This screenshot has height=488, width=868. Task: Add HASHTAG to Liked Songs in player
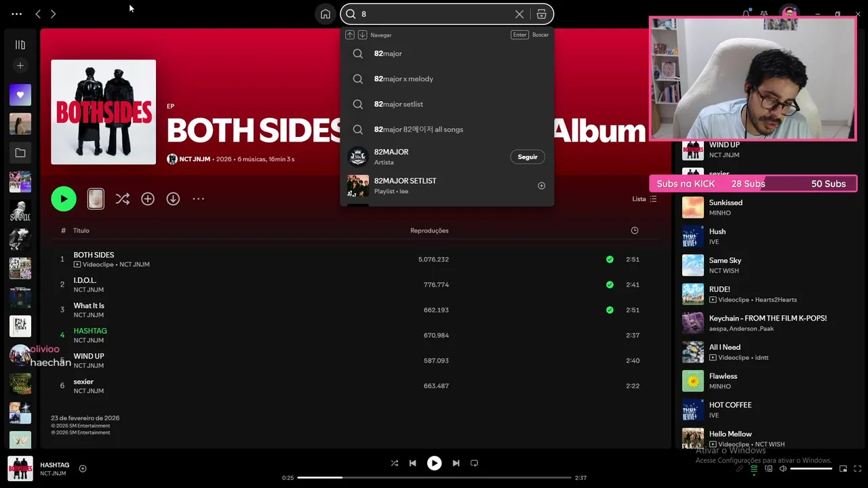coord(83,468)
